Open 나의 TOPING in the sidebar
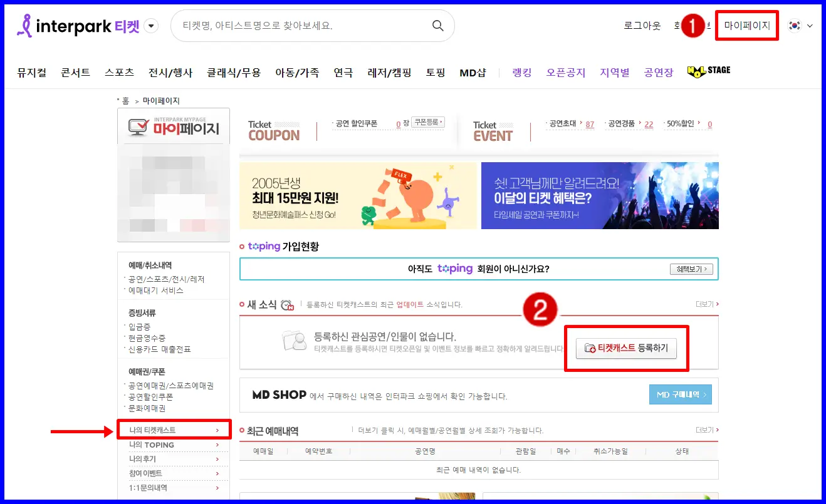This screenshot has width=826, height=504. coord(174,445)
